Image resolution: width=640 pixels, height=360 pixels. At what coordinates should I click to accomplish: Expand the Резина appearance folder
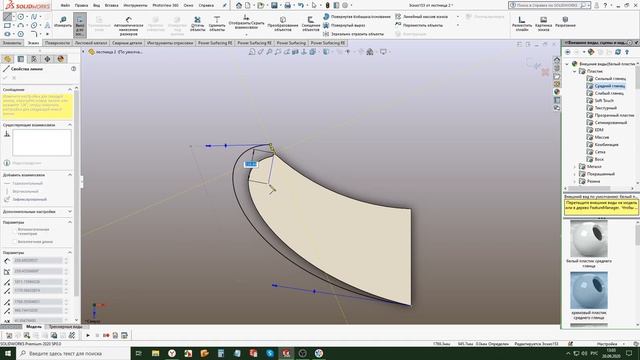pos(574,181)
